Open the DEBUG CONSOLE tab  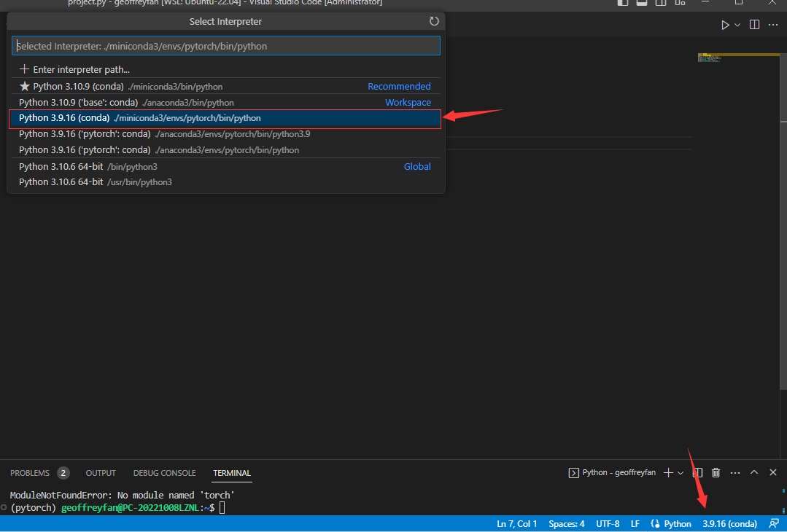(x=164, y=473)
